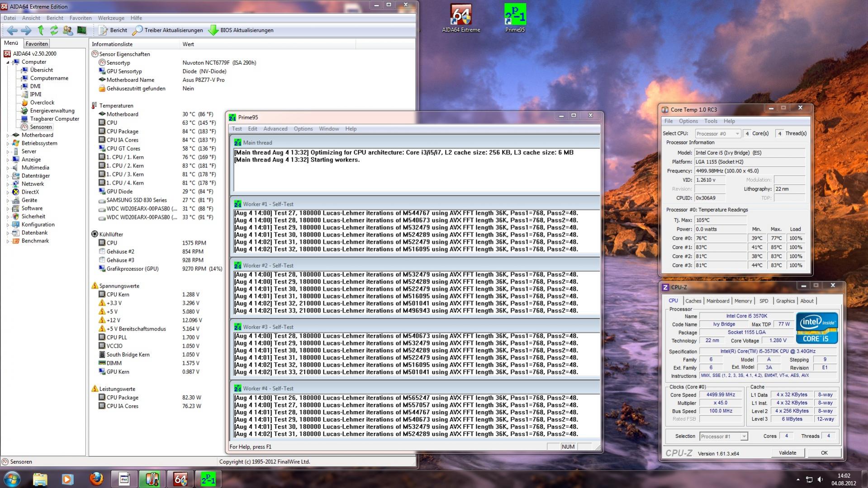Click BIOS Aktualisierungen in the toolbar

click(x=241, y=30)
